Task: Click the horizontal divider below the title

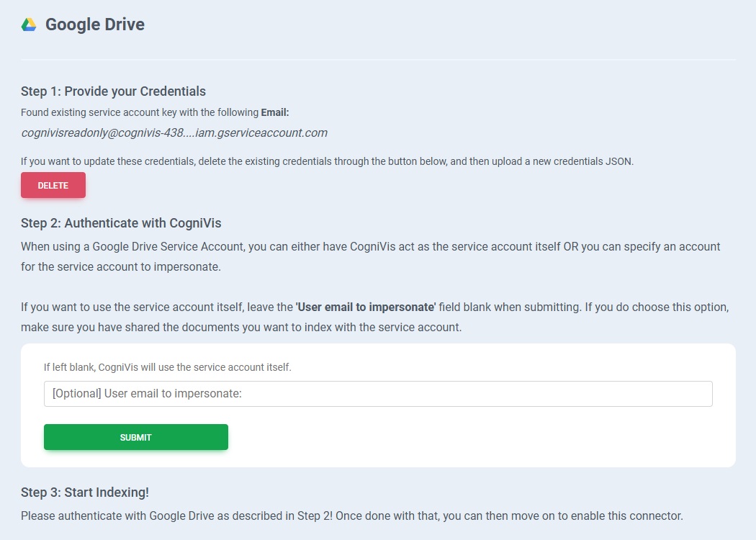Action: click(378, 59)
